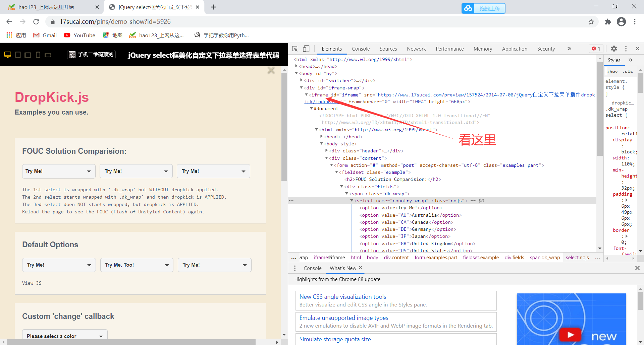Click the blue cloud upload extension button
Viewport: 644px width, 345px height.
483,8
